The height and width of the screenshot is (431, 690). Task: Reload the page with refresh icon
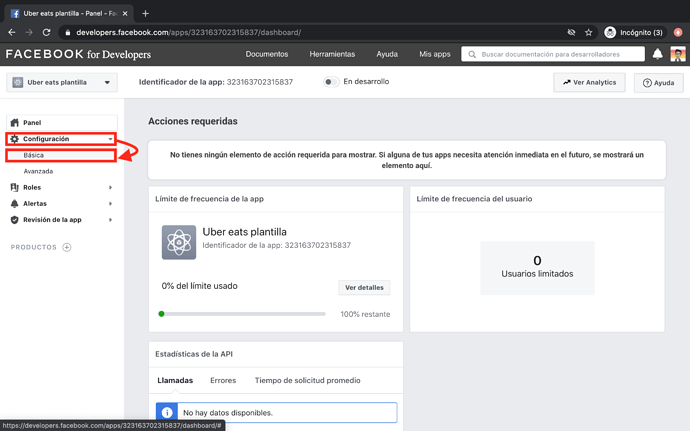pos(46,32)
